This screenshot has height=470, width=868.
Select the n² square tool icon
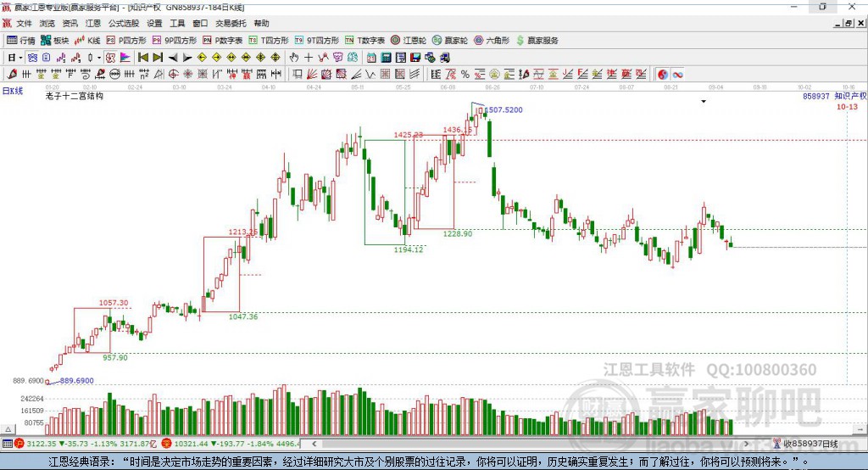(x=144, y=75)
